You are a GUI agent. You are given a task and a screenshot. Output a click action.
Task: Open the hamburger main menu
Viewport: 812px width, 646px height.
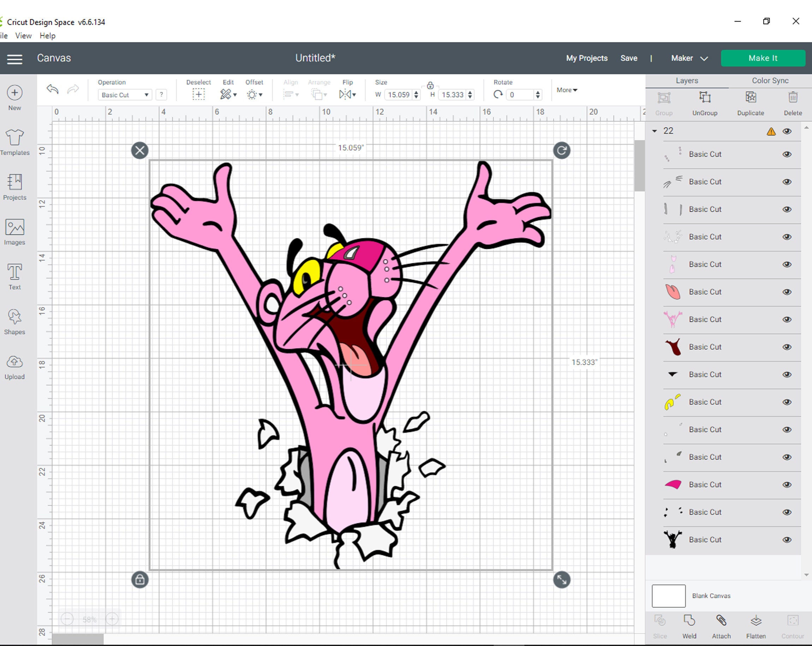point(15,59)
